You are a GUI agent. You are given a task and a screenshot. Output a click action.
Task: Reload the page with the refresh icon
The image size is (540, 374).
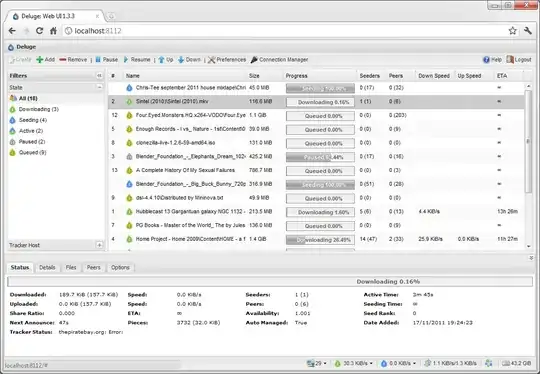tap(40, 31)
